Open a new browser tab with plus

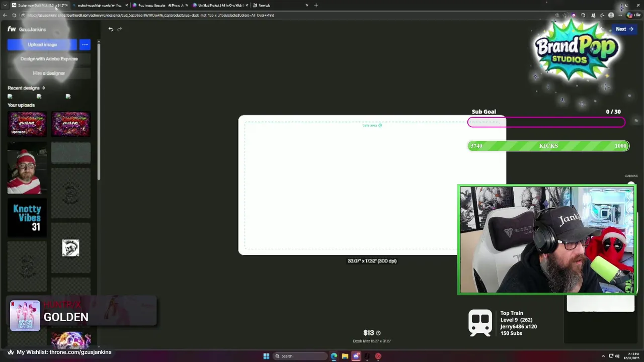316,5
